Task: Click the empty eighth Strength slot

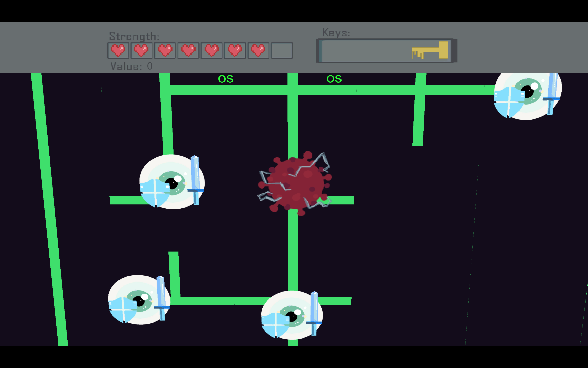Action: pos(282,50)
